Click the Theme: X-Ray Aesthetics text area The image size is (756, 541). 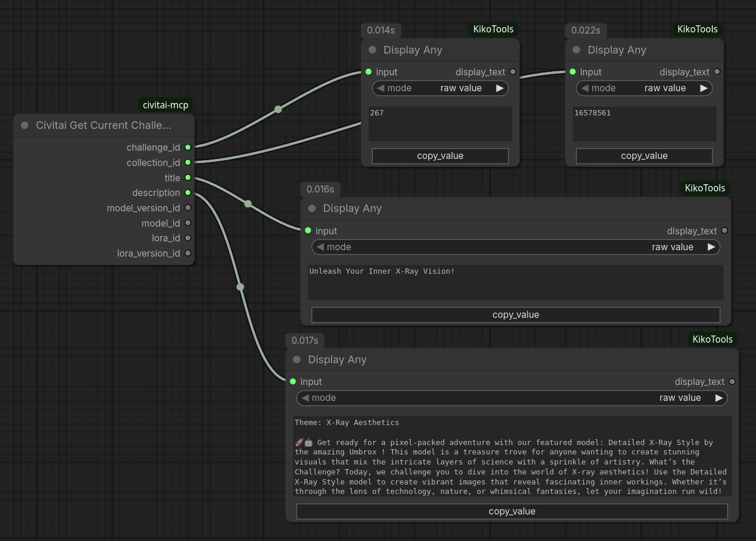point(512,456)
